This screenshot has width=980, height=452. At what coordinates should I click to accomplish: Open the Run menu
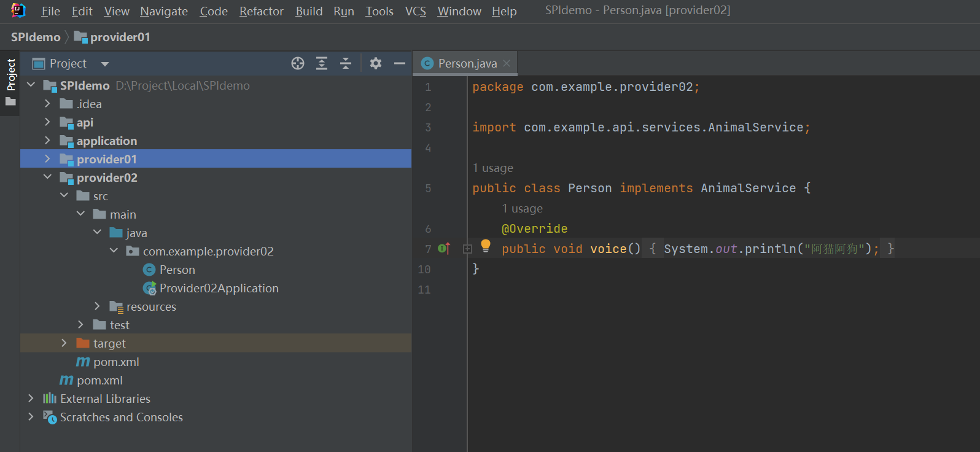344,11
